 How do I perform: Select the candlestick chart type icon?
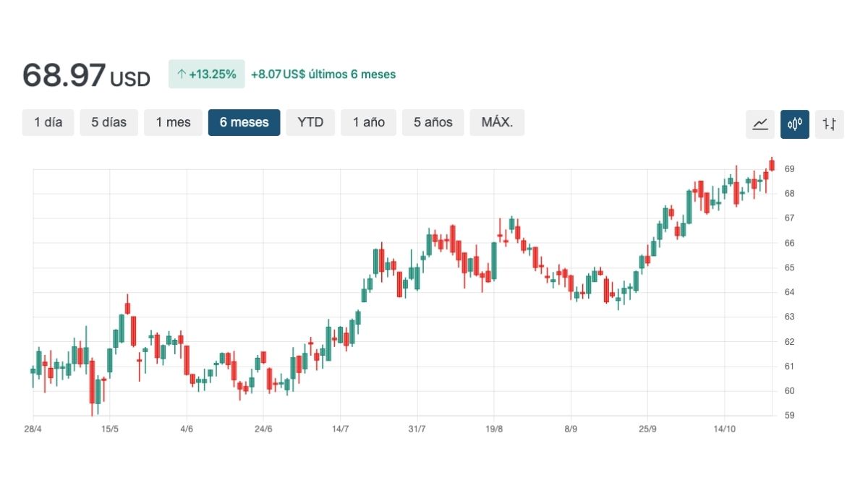coord(795,124)
